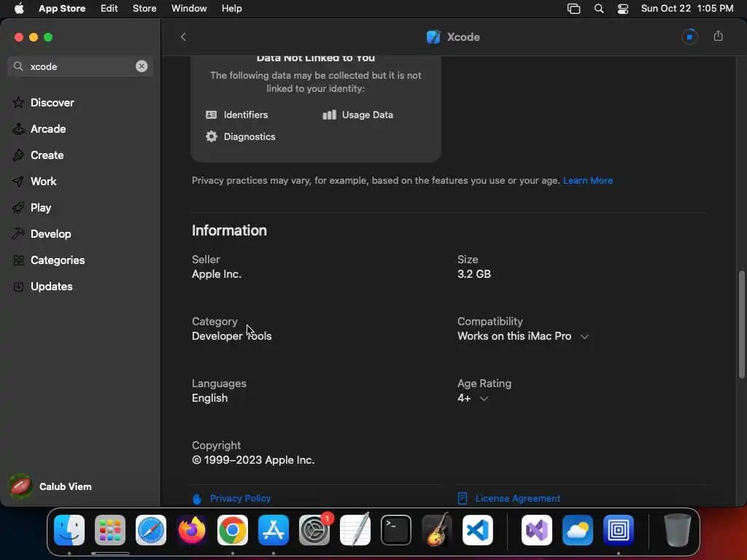Open the App Store menu
747x560 pixels.
coord(62,9)
